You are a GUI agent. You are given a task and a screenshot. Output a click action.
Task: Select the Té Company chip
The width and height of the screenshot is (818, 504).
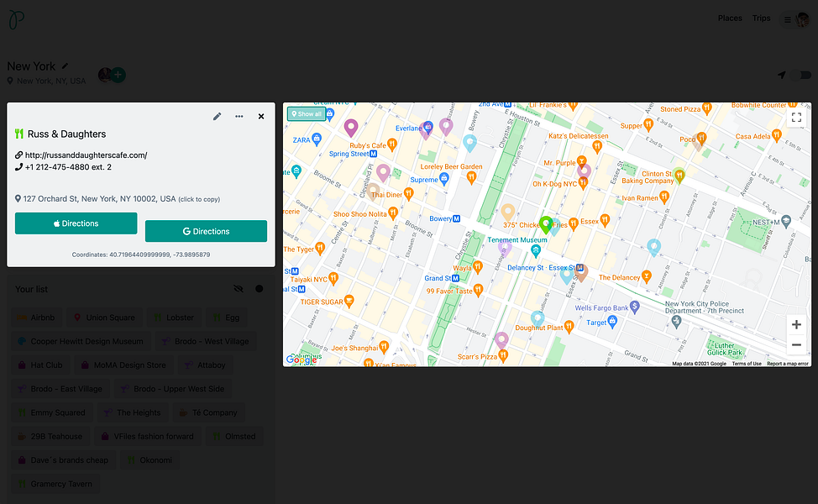tap(208, 412)
